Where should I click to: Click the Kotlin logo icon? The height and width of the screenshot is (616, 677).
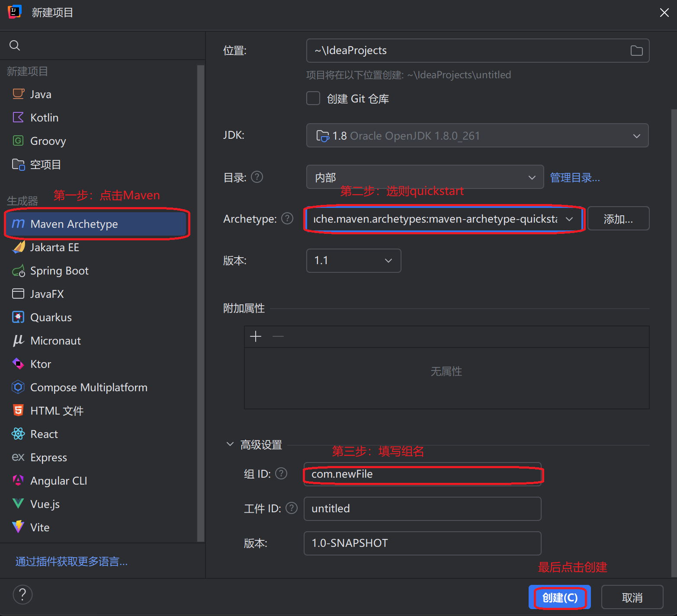pyautogui.click(x=18, y=117)
